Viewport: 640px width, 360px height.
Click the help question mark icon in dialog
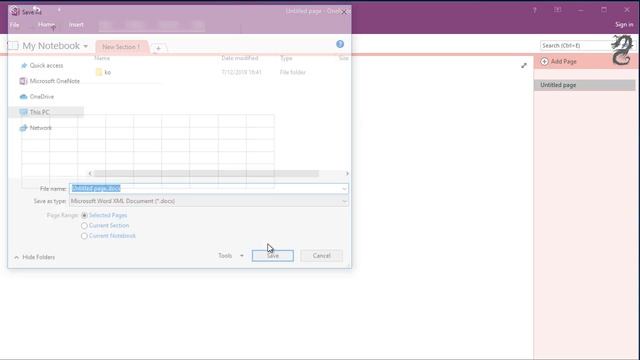tap(340, 44)
